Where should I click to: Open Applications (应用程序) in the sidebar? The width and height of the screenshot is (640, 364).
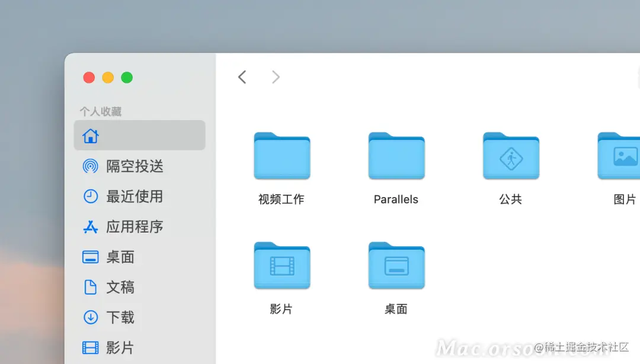coord(139,226)
